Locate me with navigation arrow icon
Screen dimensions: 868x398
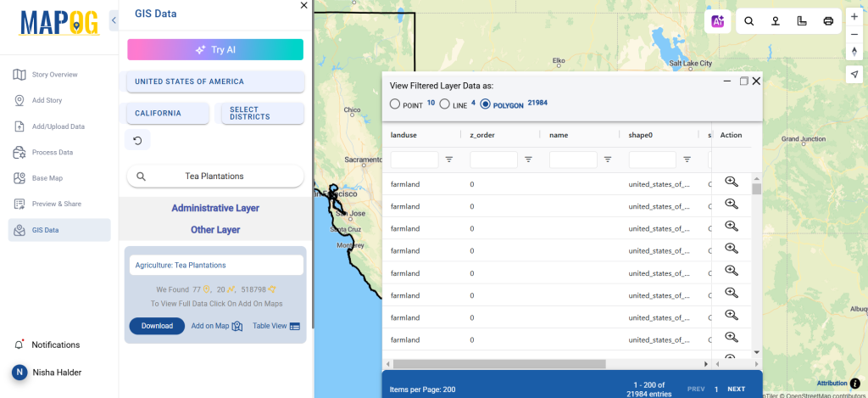pyautogui.click(x=854, y=75)
